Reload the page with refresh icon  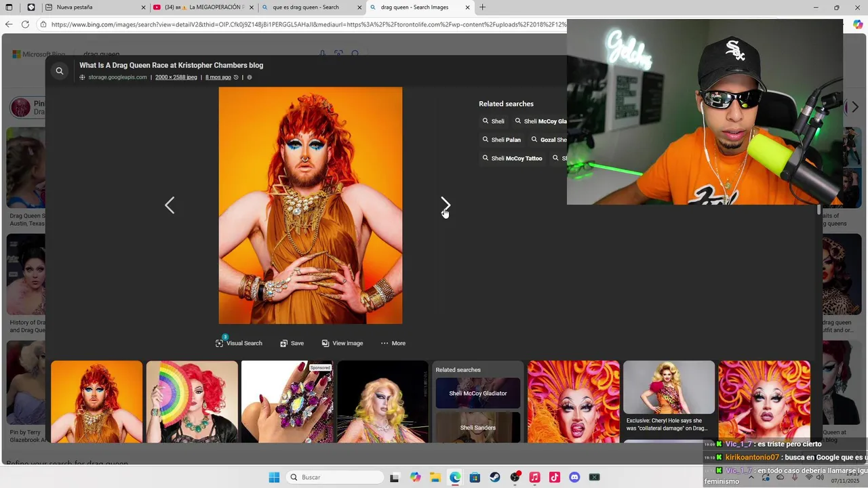point(25,24)
